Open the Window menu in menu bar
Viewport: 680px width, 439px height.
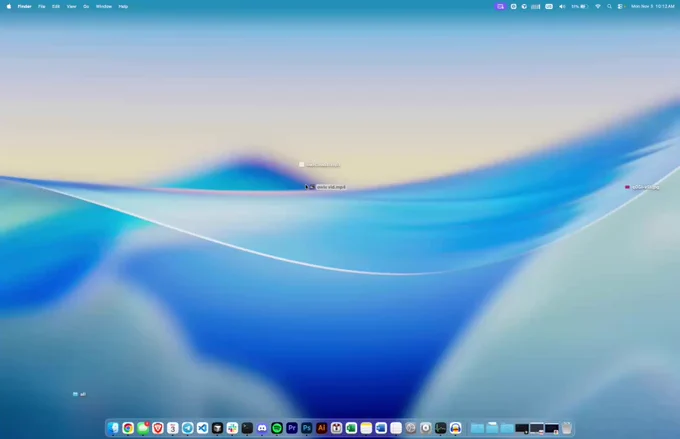[x=104, y=6]
